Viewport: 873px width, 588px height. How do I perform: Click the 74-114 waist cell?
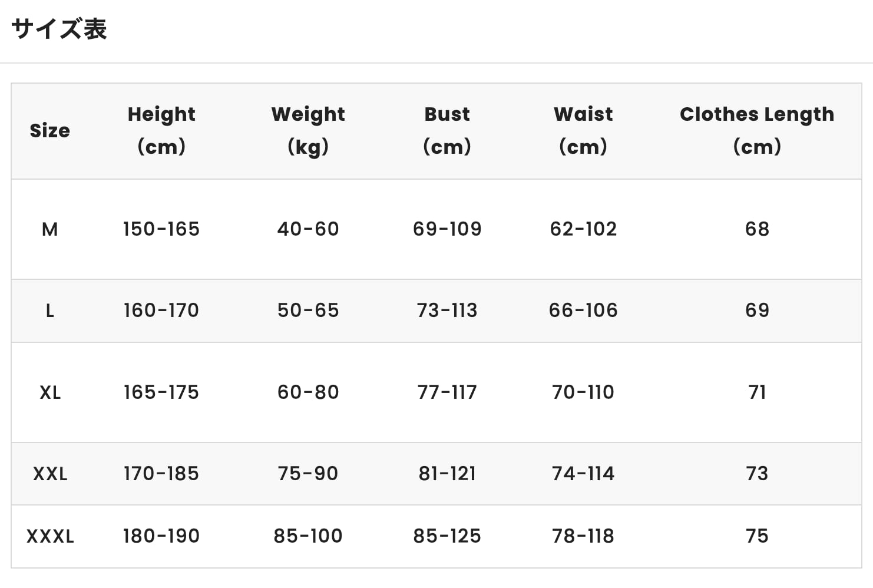point(583,474)
